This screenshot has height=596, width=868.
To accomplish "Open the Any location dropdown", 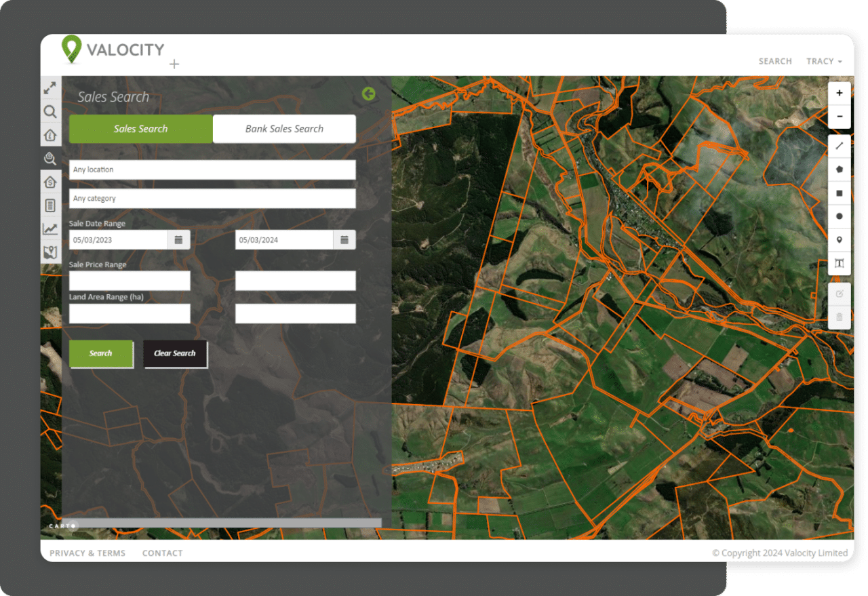I will pyautogui.click(x=212, y=170).
